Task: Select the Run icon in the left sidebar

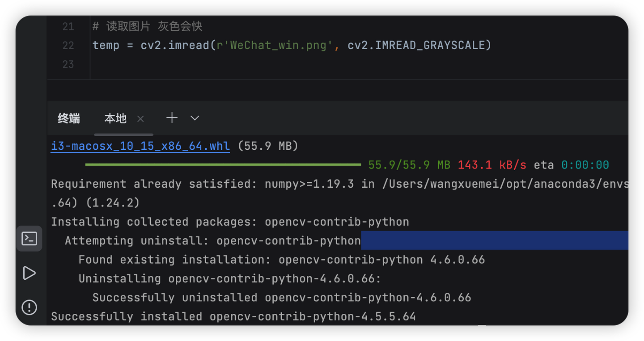Action: (29, 273)
